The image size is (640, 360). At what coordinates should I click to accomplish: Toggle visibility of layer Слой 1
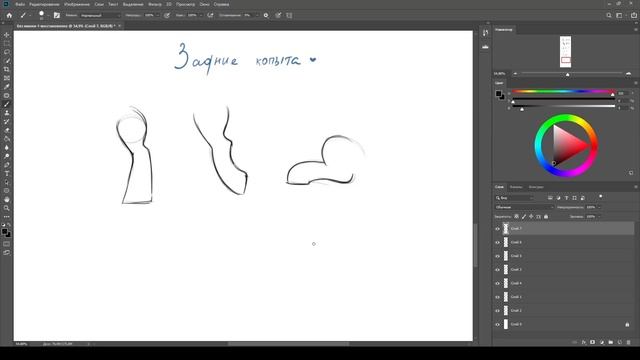(497, 297)
